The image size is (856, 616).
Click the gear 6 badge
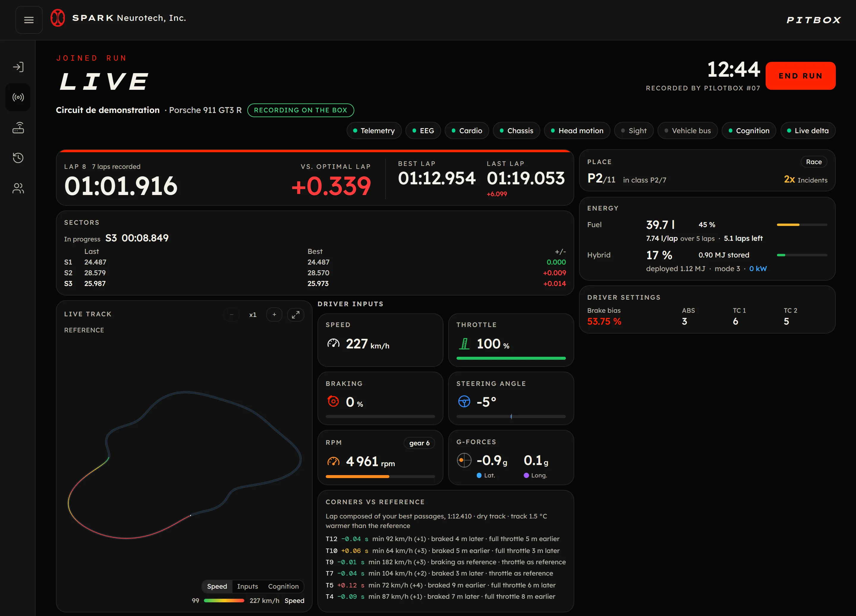point(419,443)
